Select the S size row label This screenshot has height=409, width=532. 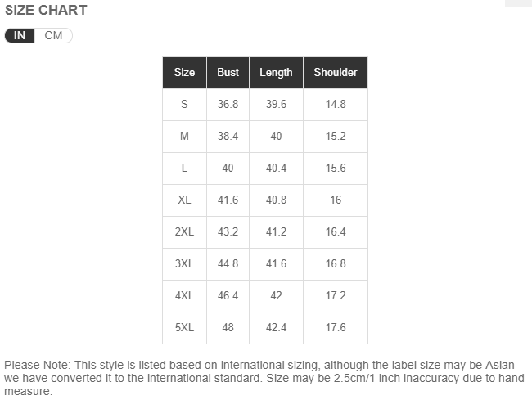[x=184, y=104]
